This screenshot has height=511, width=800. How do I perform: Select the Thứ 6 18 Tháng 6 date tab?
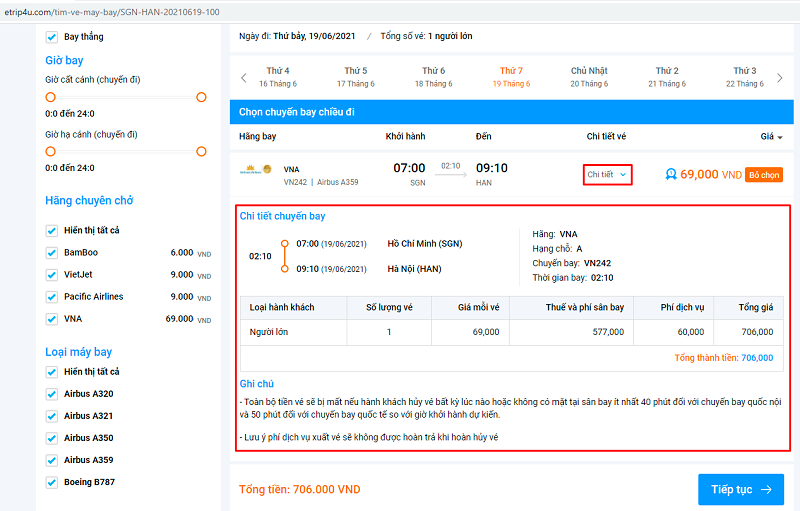click(x=434, y=77)
